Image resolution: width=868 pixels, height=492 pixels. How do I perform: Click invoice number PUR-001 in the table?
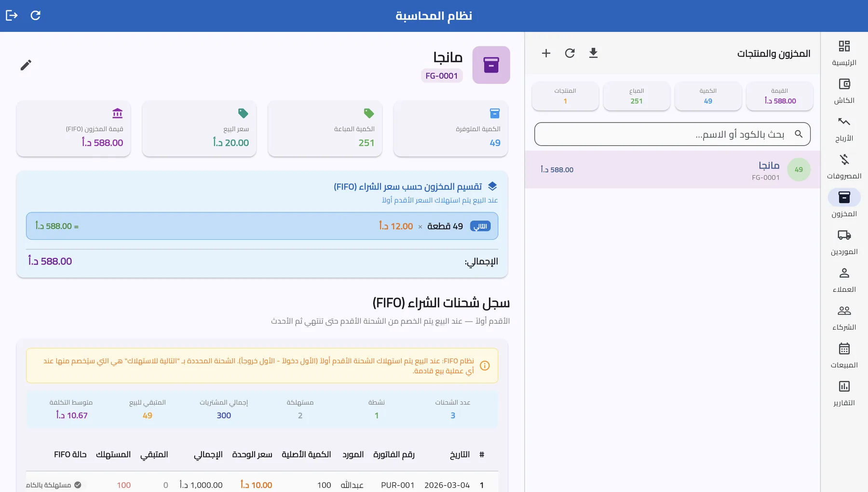click(x=398, y=485)
